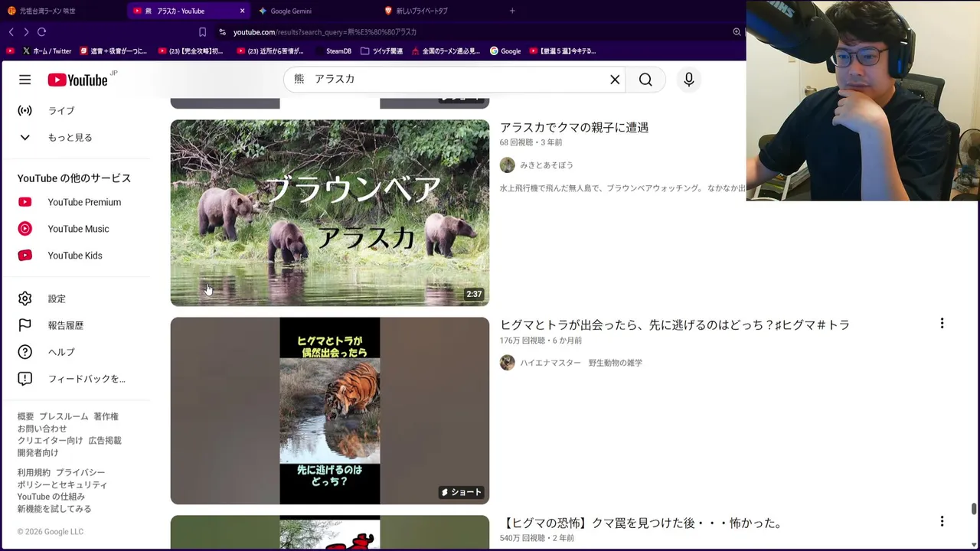Open the YouTube hamburger guide menu
Screen dimensions: 980x551
click(x=25, y=80)
